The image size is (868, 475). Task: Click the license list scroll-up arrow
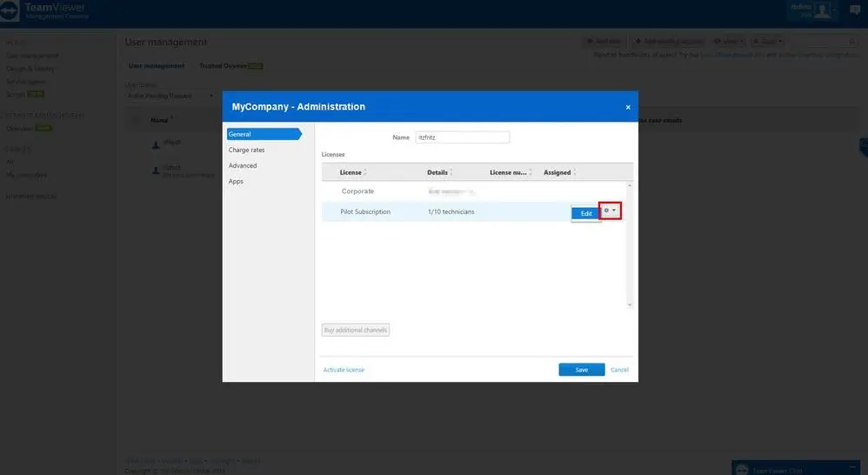(630, 185)
